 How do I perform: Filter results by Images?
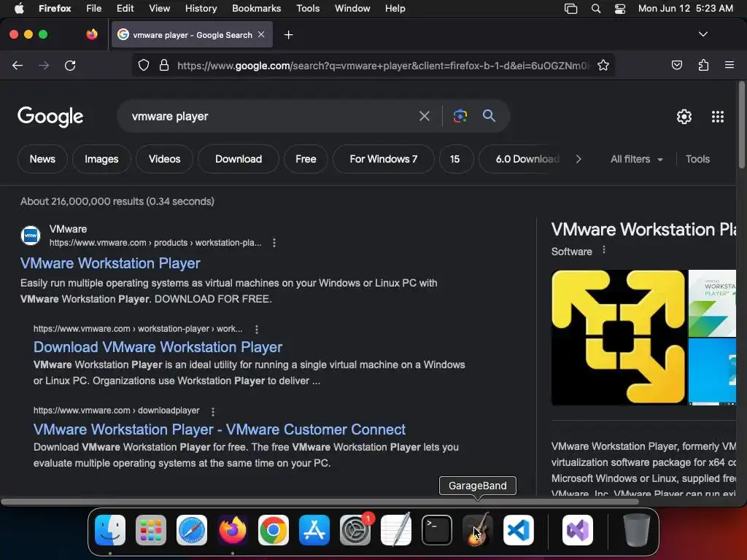coord(101,159)
